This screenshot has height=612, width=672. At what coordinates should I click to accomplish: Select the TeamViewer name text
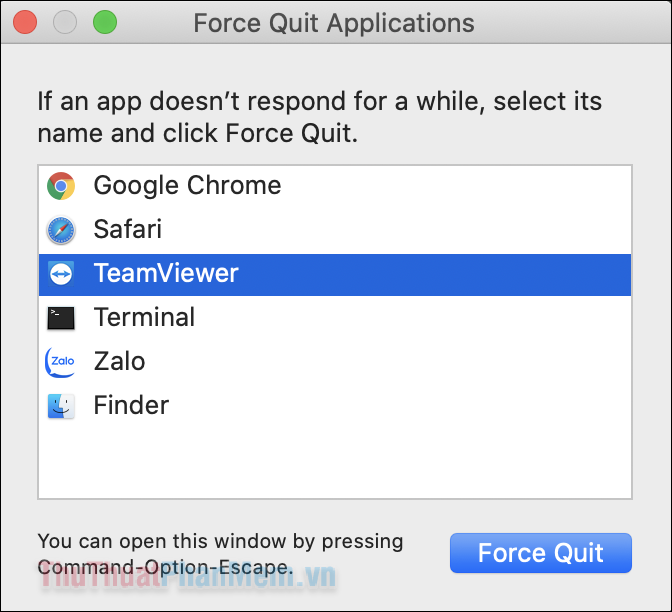coord(166,273)
